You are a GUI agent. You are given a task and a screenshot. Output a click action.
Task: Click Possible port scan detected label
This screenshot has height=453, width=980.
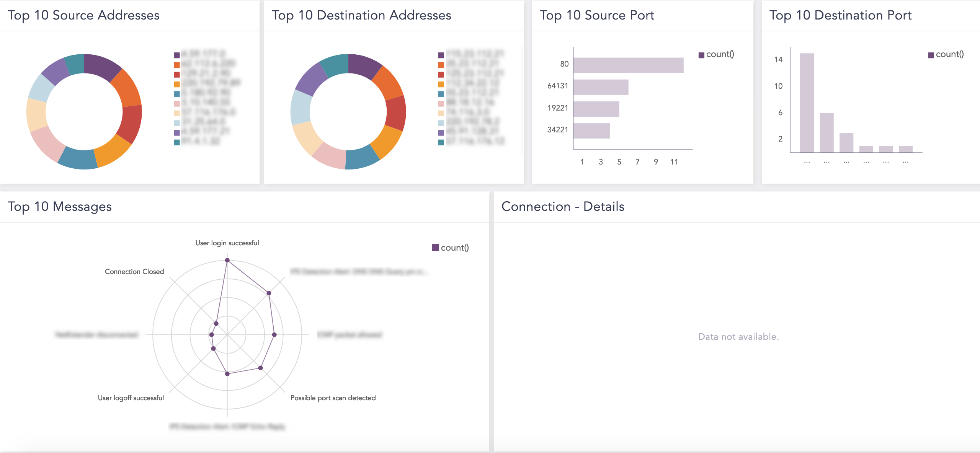click(x=333, y=398)
